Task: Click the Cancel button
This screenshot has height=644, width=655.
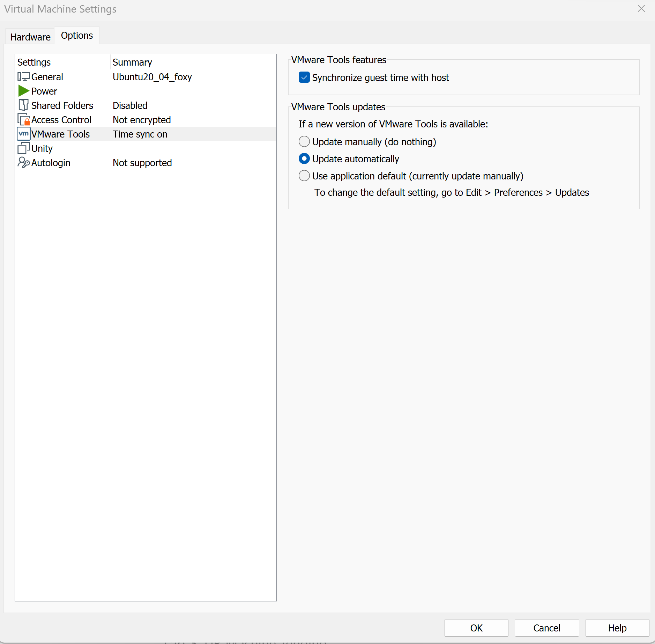Action: [546, 628]
